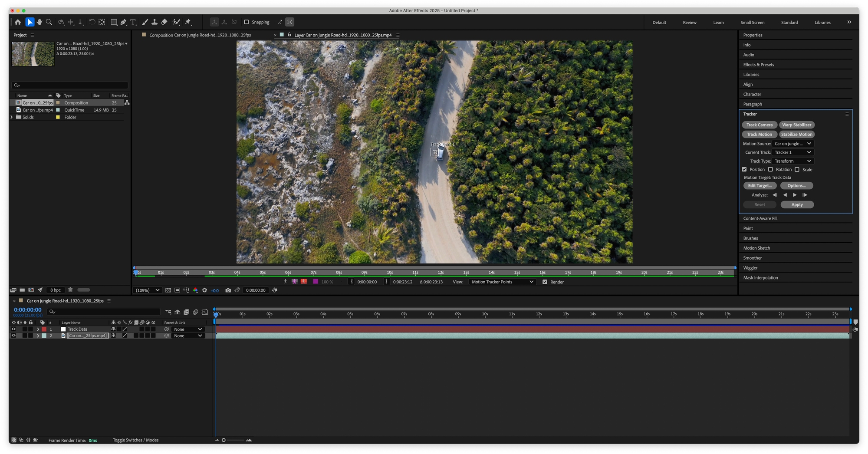Open the Motion Tracker Points view dropdown
Image resolution: width=868 pixels, height=454 pixels.
point(502,282)
